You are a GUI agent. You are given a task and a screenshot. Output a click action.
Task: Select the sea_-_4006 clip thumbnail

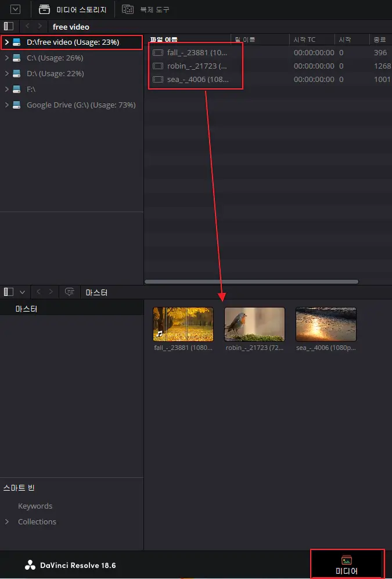tap(326, 324)
